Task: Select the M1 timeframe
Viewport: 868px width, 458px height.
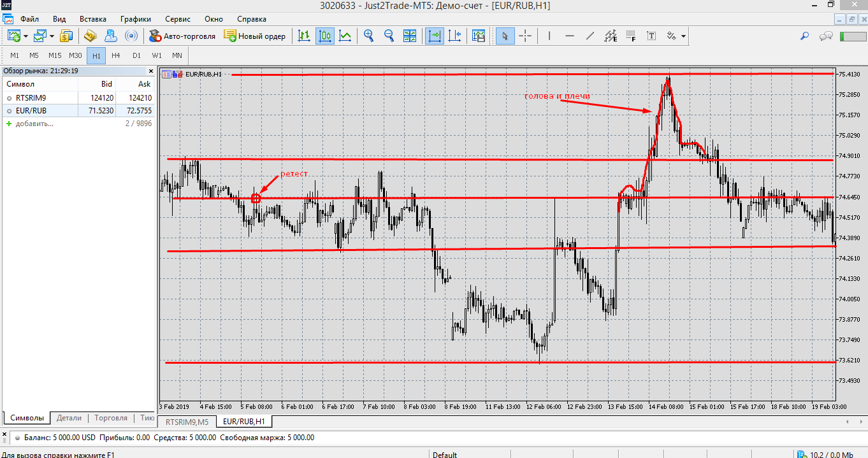Action: [15, 55]
